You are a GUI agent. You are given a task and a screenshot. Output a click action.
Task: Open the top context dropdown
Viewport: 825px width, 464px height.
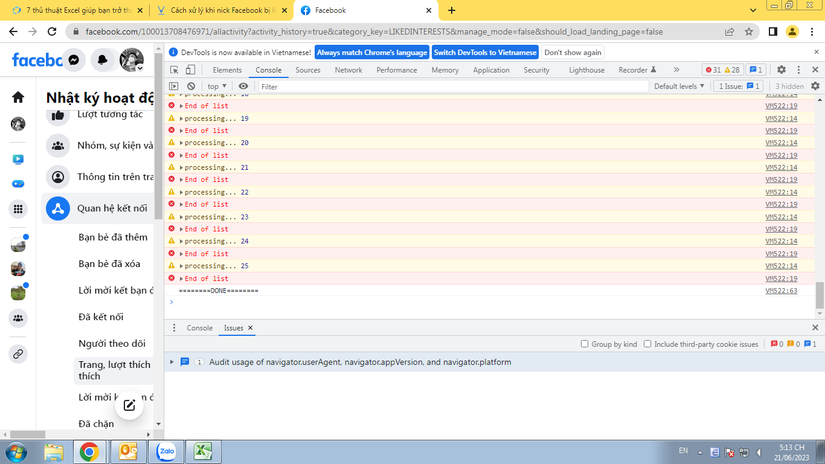[x=217, y=86]
